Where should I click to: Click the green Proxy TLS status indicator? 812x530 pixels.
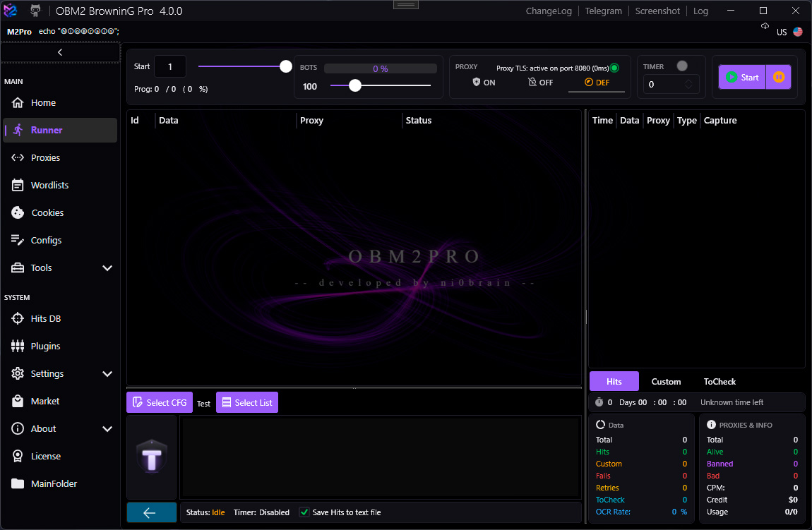click(615, 68)
